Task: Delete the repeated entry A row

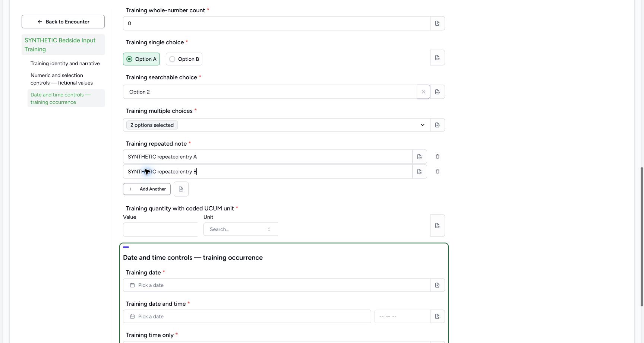Action: pyautogui.click(x=438, y=156)
